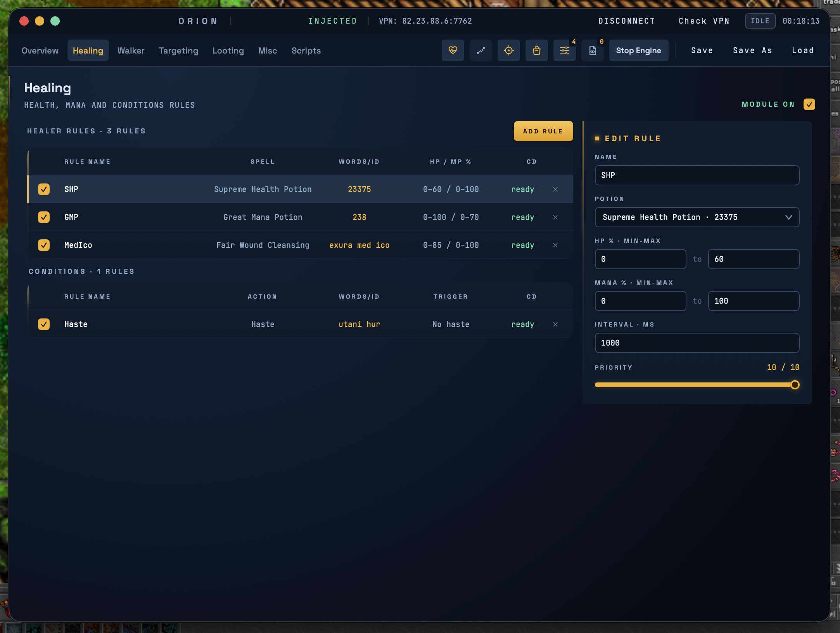The height and width of the screenshot is (633, 840).
Task: Uncheck the Module On checkbox
Action: 809,104
